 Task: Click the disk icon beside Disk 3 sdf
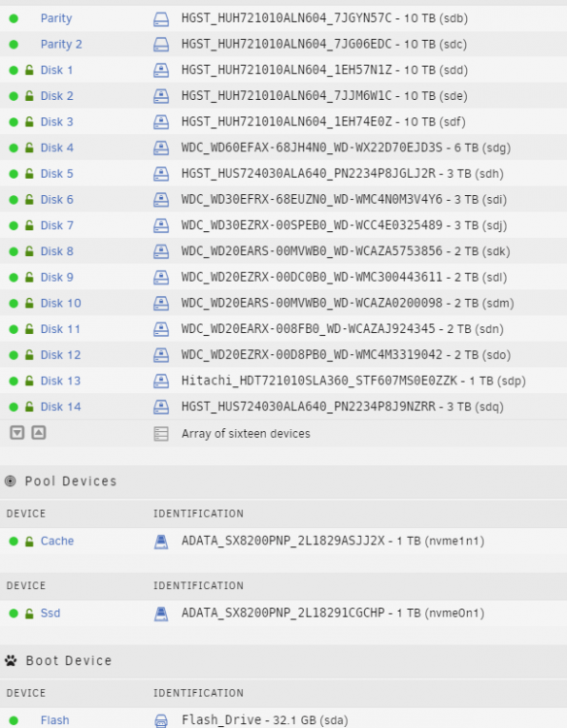click(x=161, y=122)
